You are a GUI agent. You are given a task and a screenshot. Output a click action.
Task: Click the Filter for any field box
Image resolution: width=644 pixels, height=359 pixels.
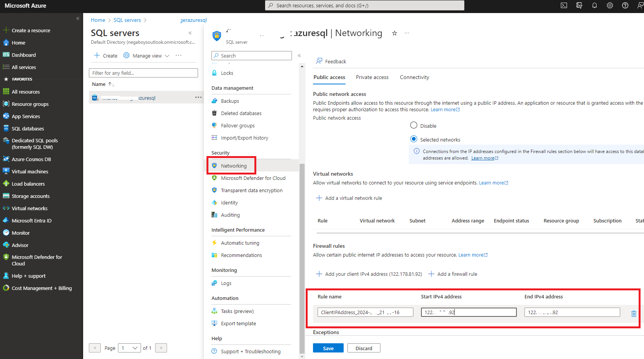point(143,73)
